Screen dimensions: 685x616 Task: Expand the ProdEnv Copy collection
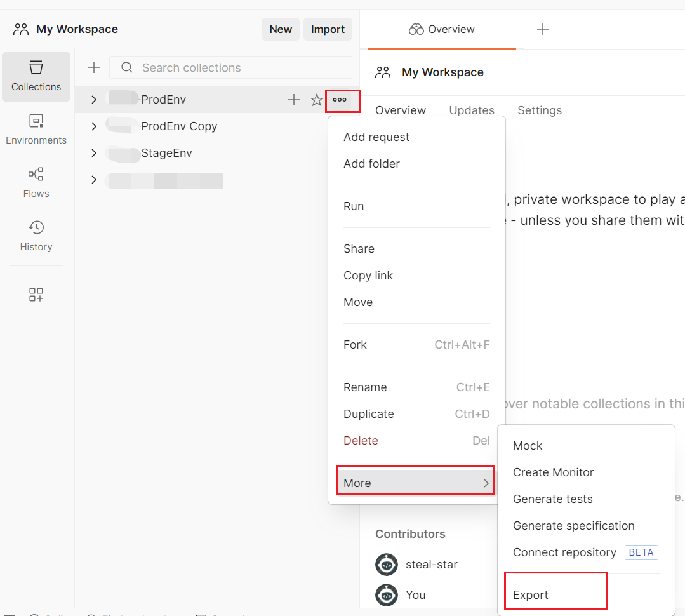coord(94,126)
